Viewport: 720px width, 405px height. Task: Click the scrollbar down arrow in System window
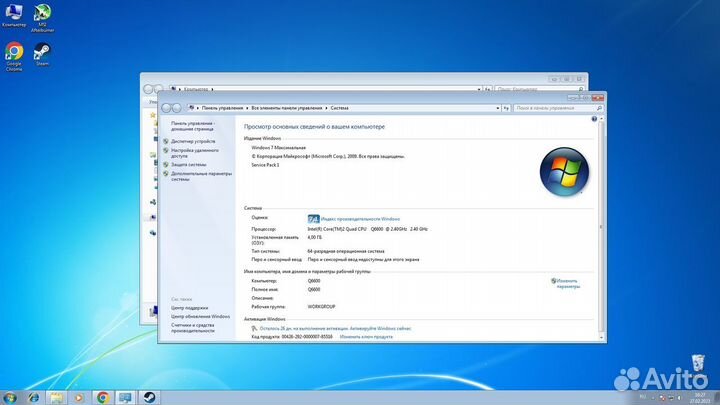601,338
